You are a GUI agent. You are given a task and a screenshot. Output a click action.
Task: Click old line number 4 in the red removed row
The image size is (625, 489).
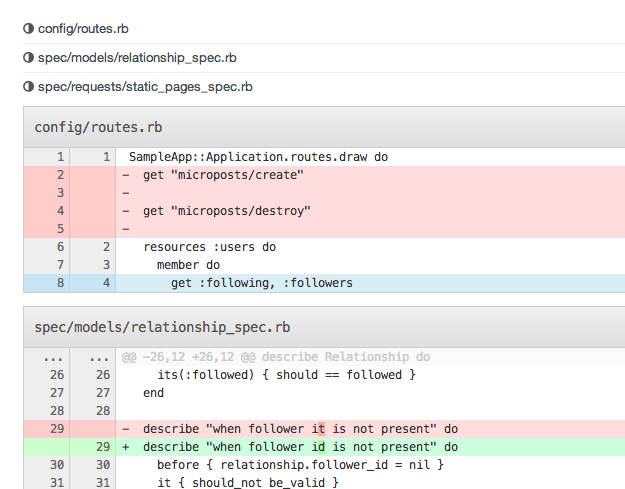[x=60, y=211]
